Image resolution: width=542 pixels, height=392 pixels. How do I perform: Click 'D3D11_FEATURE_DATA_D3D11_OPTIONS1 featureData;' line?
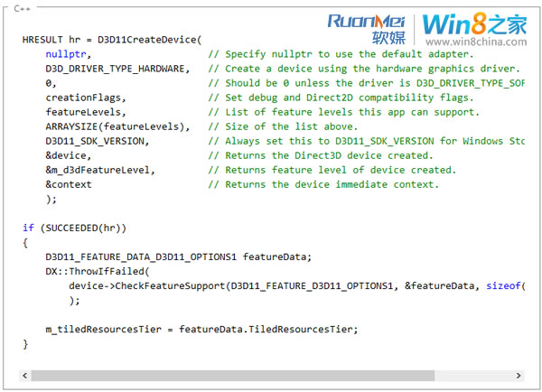179,257
